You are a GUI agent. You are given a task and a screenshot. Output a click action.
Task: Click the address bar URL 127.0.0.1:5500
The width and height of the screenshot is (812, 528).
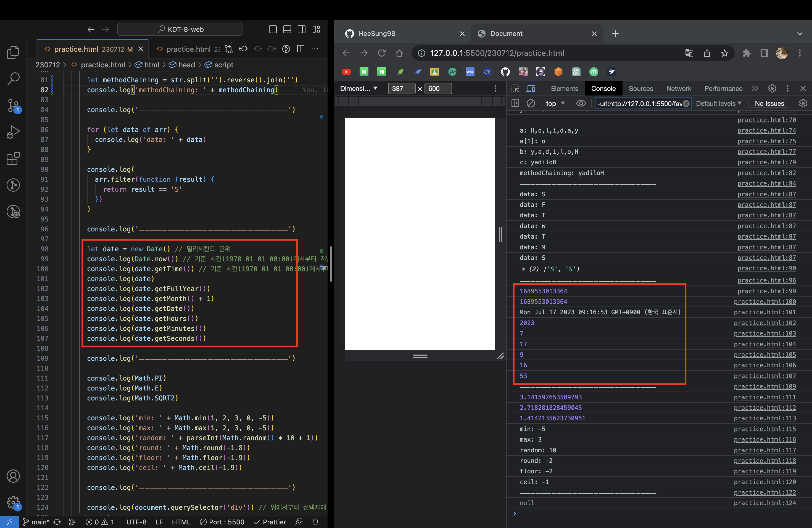pos(497,53)
